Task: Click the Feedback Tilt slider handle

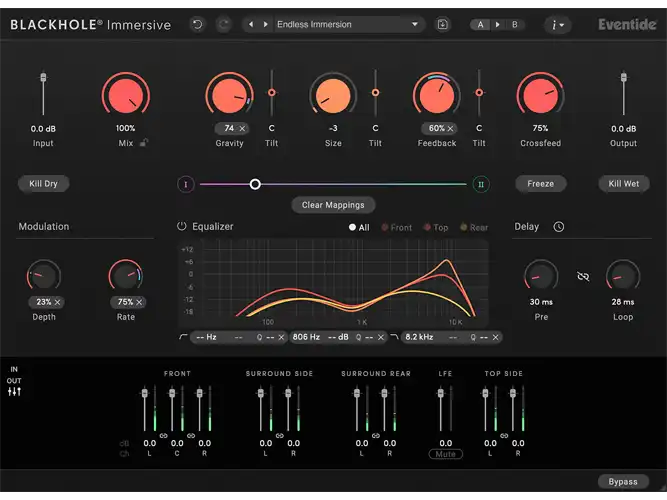Action: (479, 92)
